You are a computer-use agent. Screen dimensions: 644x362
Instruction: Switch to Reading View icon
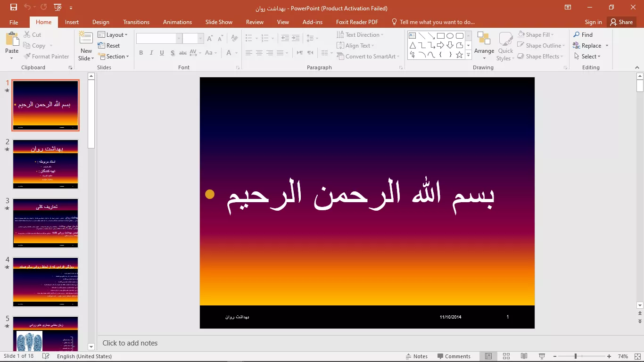(x=524, y=356)
